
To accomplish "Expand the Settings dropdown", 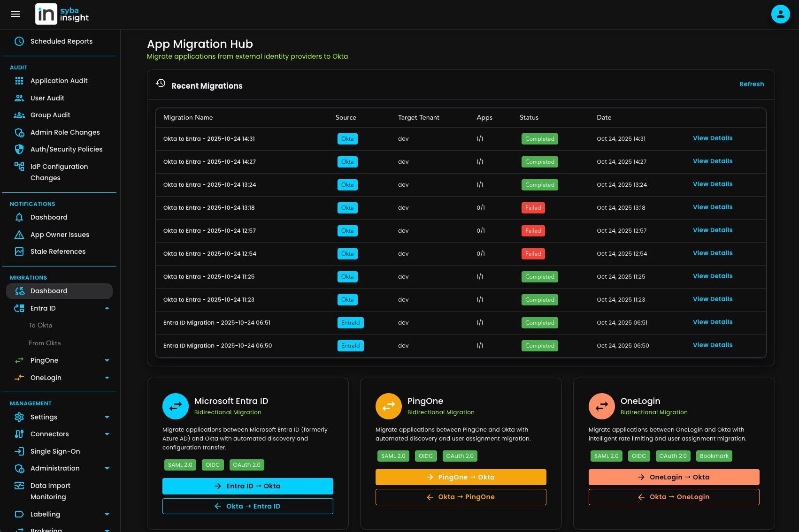I will point(107,417).
